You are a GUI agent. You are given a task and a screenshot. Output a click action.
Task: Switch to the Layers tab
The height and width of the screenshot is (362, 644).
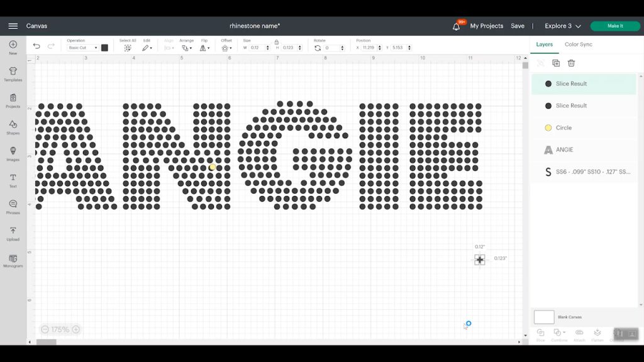(x=544, y=45)
